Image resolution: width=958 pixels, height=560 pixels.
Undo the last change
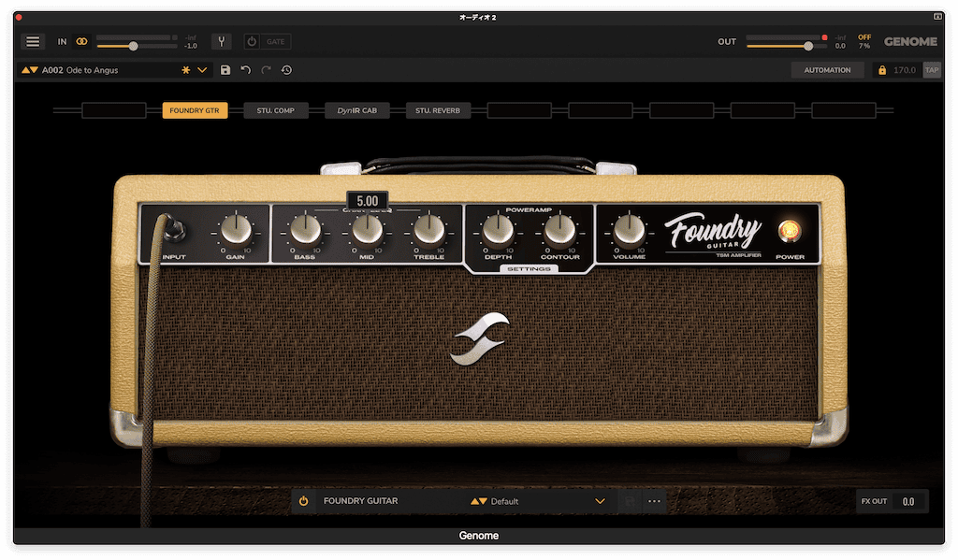point(246,70)
